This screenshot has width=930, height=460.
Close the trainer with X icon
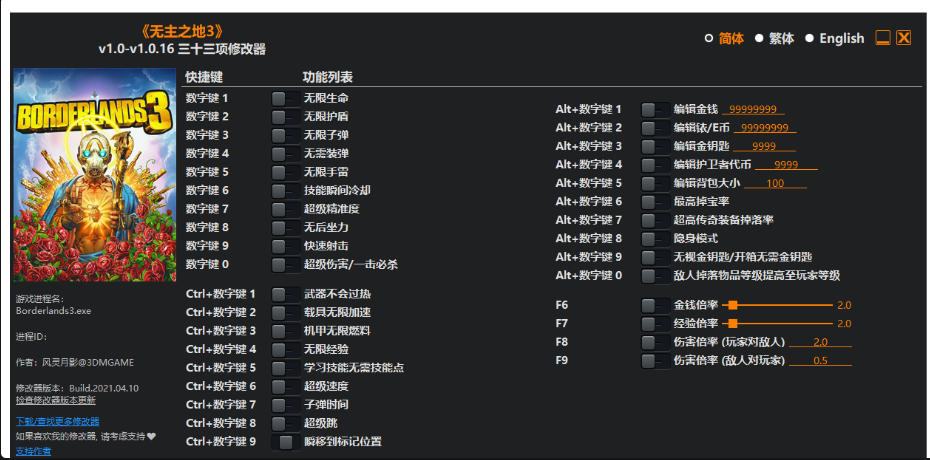[x=903, y=38]
